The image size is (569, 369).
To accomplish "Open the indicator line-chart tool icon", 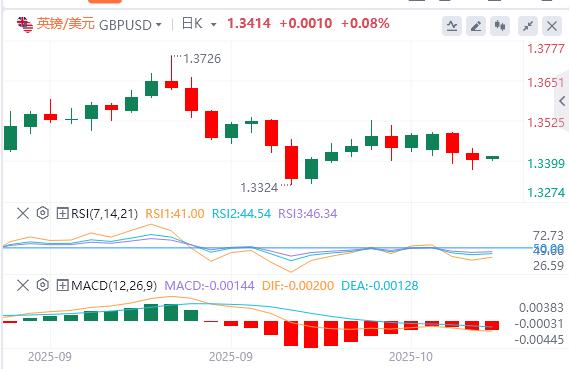I will point(452,26).
